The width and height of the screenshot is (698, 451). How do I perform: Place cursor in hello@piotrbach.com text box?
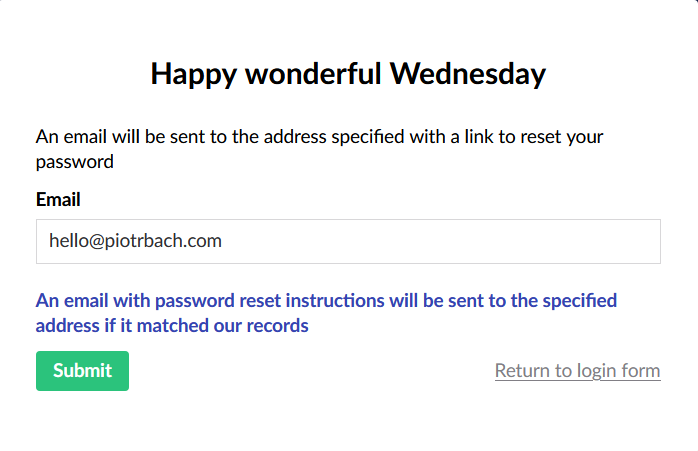(x=348, y=241)
